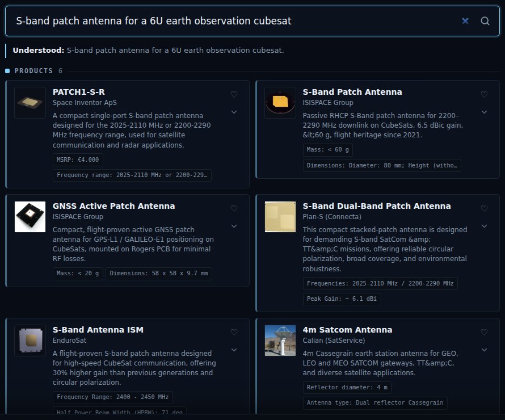The image size is (505, 420).
Task: Click the Understood query interpretation line
Action: coord(148,51)
